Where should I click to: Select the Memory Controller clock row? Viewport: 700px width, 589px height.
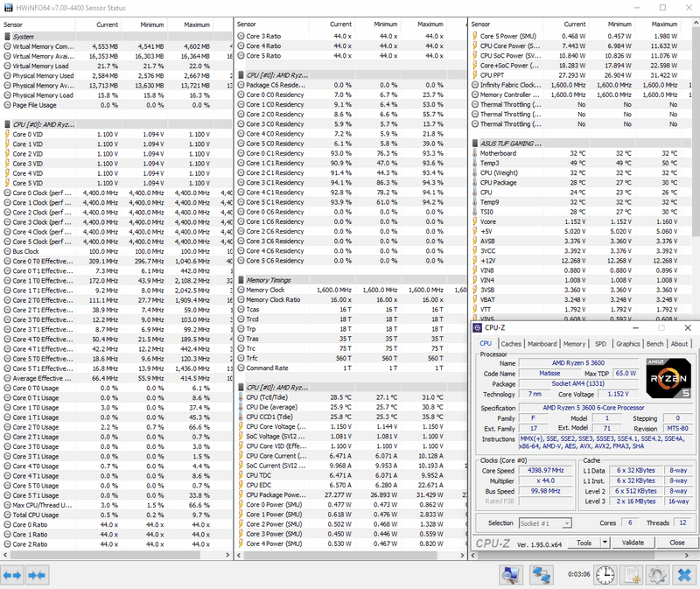(580, 95)
